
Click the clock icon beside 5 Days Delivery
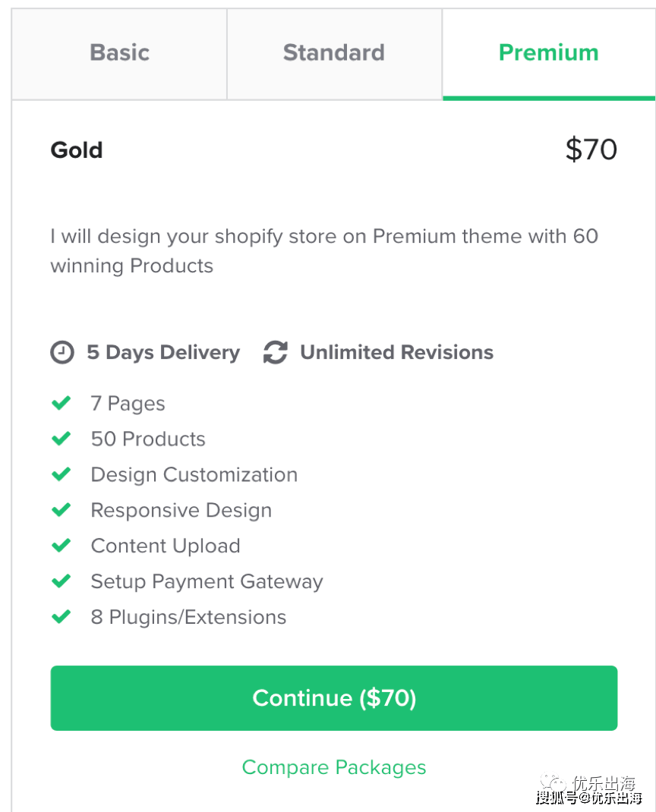pyautogui.click(x=61, y=352)
